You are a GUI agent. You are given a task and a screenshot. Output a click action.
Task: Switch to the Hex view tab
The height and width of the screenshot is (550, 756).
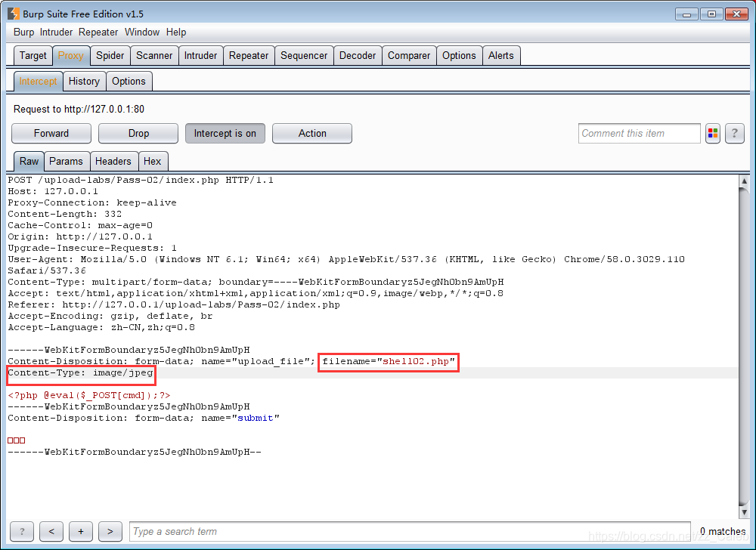tap(153, 162)
